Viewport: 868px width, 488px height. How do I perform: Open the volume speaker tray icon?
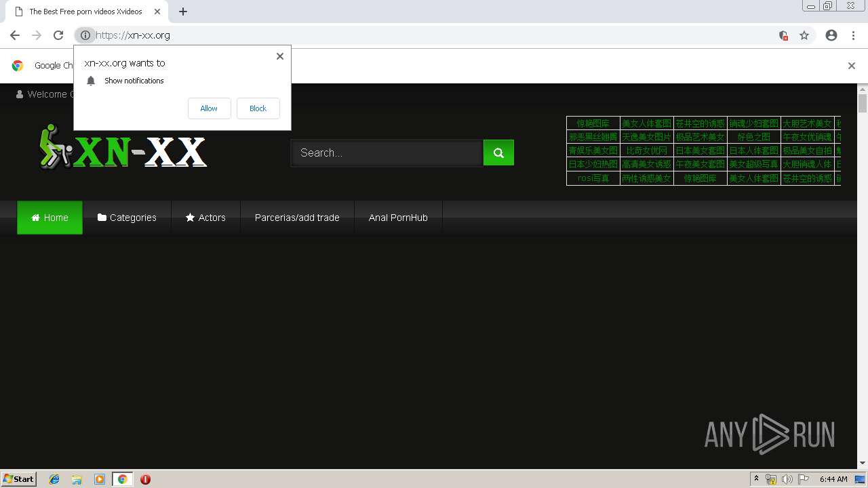coord(787,479)
